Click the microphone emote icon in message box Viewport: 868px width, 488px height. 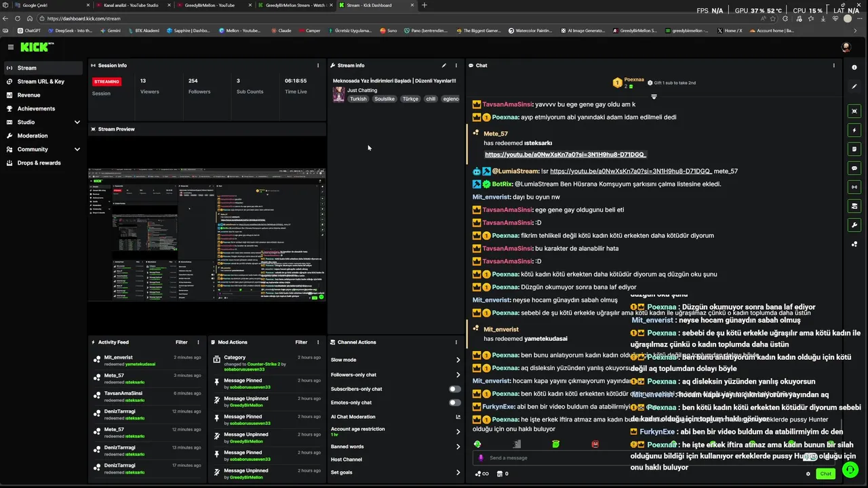tap(481, 458)
